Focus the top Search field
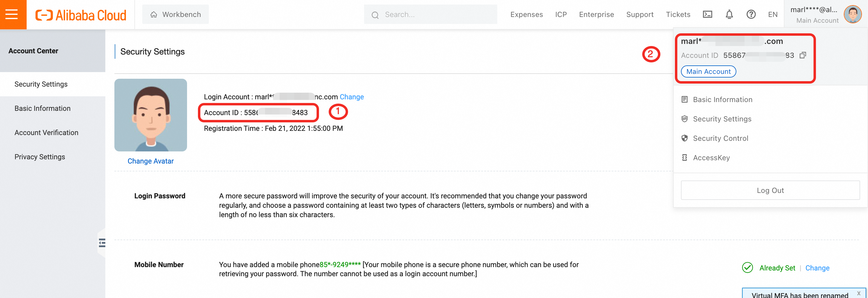The height and width of the screenshot is (298, 868). [430, 15]
